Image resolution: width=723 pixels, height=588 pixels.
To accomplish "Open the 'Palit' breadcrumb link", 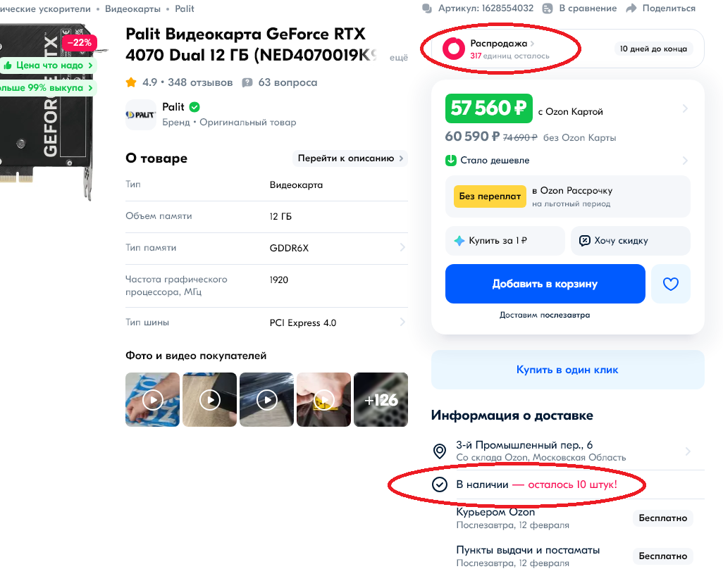I will (183, 9).
